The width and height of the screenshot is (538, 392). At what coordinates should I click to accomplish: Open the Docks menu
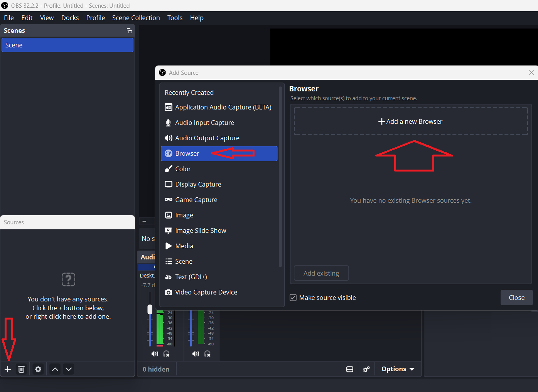(70, 18)
